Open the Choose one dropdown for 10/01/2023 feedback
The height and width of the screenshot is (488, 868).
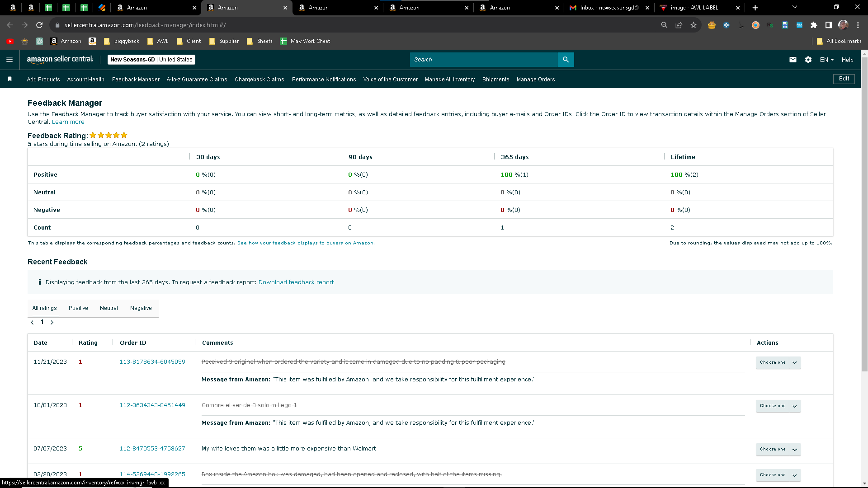[778, 406]
